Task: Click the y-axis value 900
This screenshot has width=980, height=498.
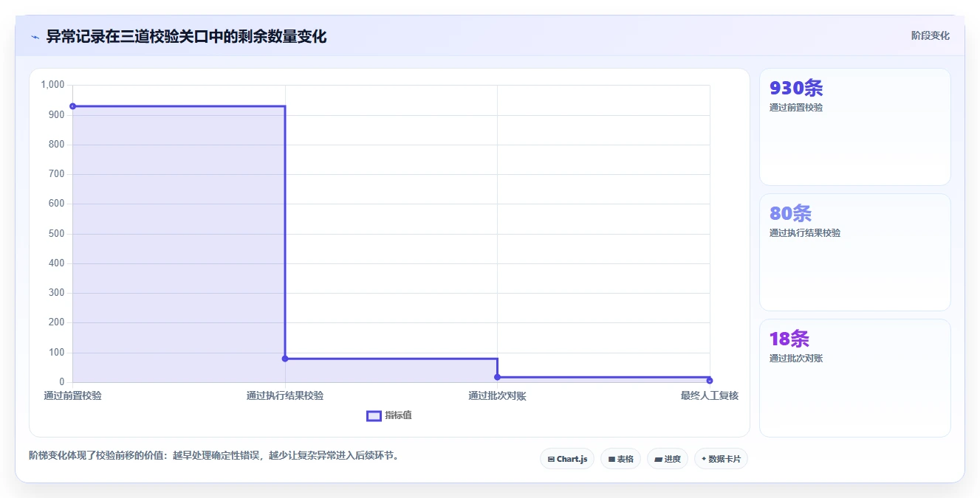Action: (x=57, y=115)
